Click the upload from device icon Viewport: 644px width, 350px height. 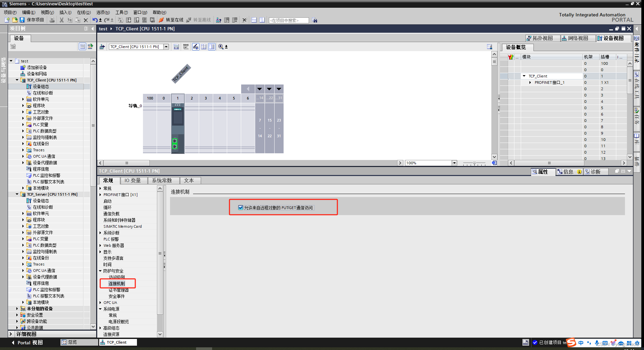(137, 20)
